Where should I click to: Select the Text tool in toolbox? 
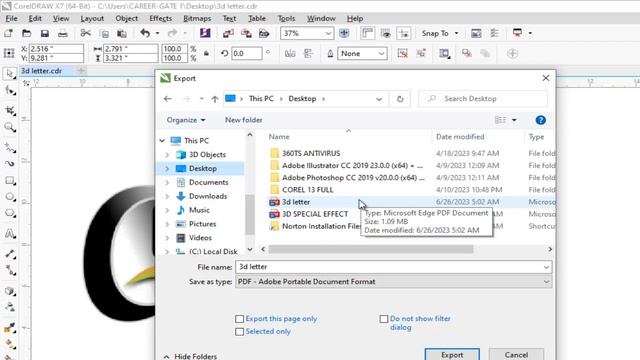(x=10, y=233)
